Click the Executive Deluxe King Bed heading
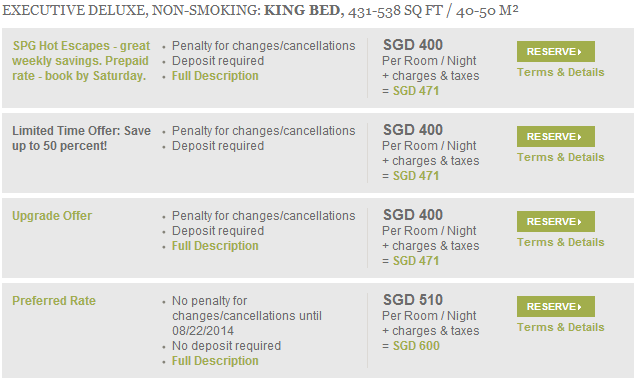Image resolution: width=641 pixels, height=379 pixels. coord(260,11)
